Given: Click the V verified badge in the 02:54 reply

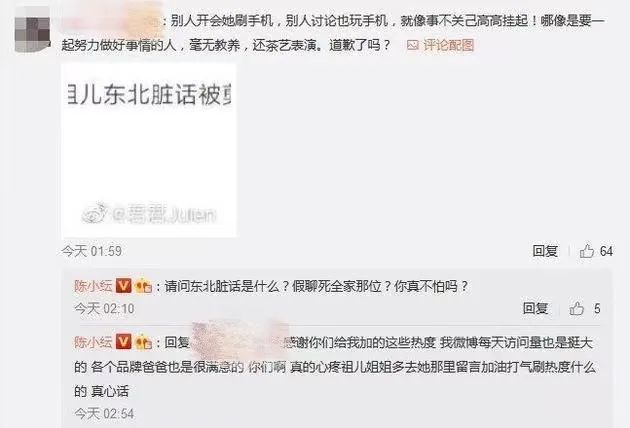Looking at the screenshot, I should tap(123, 342).
